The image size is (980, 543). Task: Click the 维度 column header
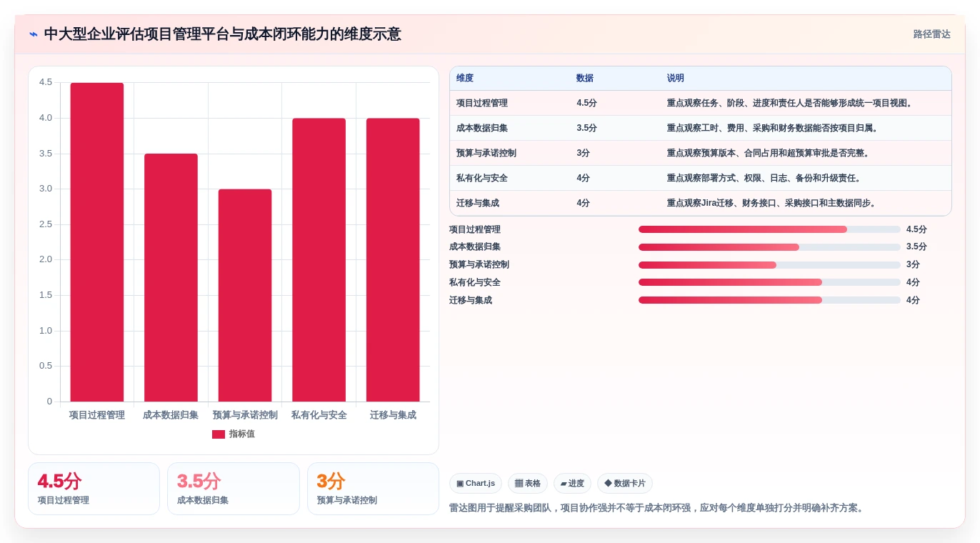[465, 79]
